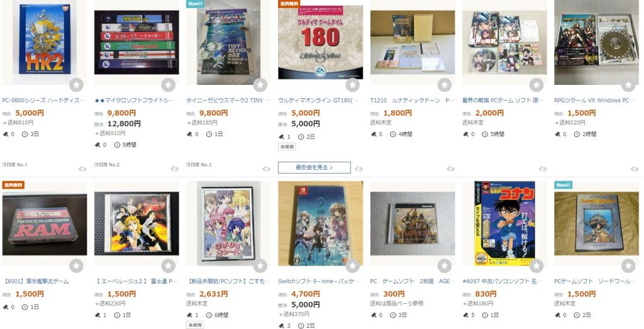644x329 pixels.
Task: Star the FUKONKYO RAM cassette listing
Action: click(76, 265)
